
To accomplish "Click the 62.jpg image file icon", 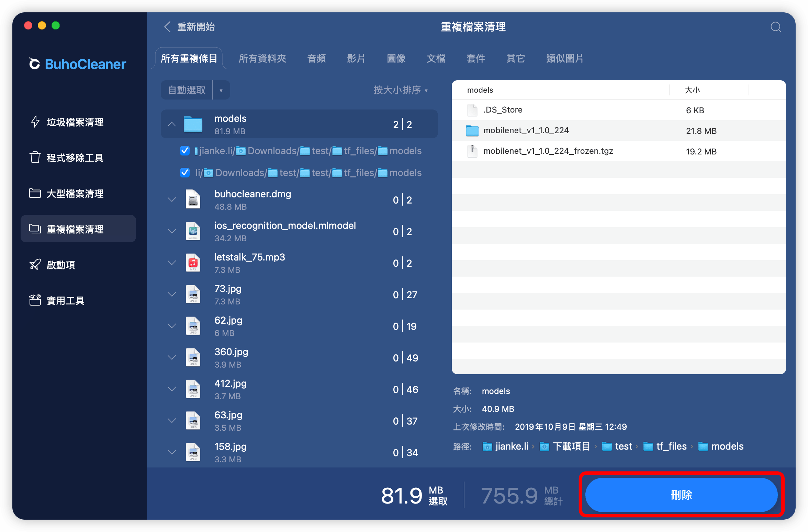I will click(193, 326).
